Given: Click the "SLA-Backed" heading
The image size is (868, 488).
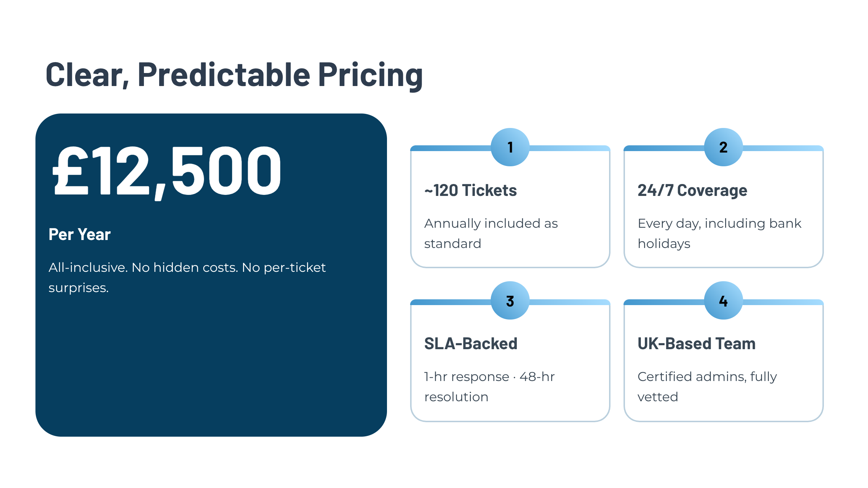Looking at the screenshot, I should click(471, 344).
